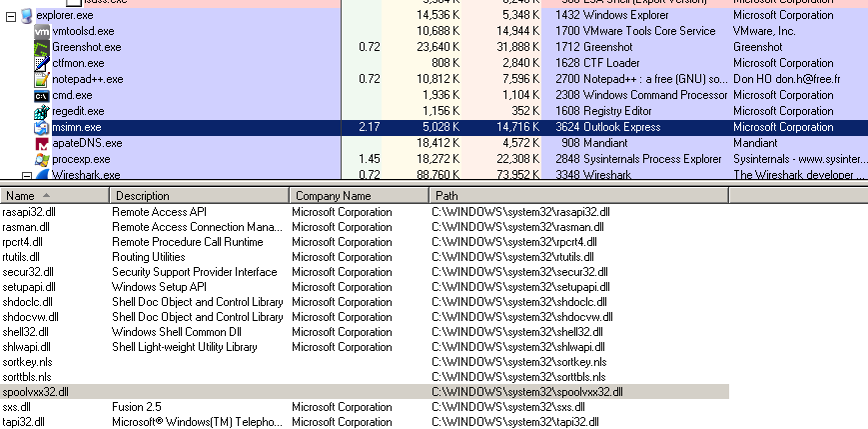
Task: Select secur32.dll in the DLL list
Action: coord(365,272)
